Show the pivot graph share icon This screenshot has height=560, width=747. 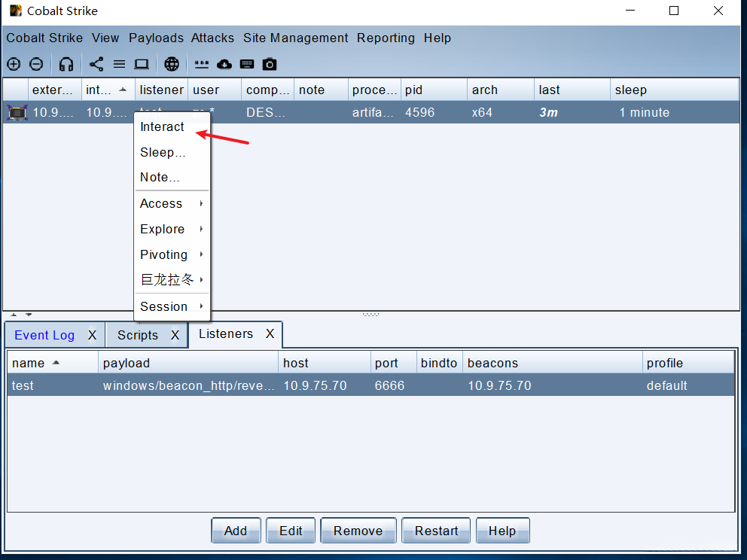coord(96,64)
